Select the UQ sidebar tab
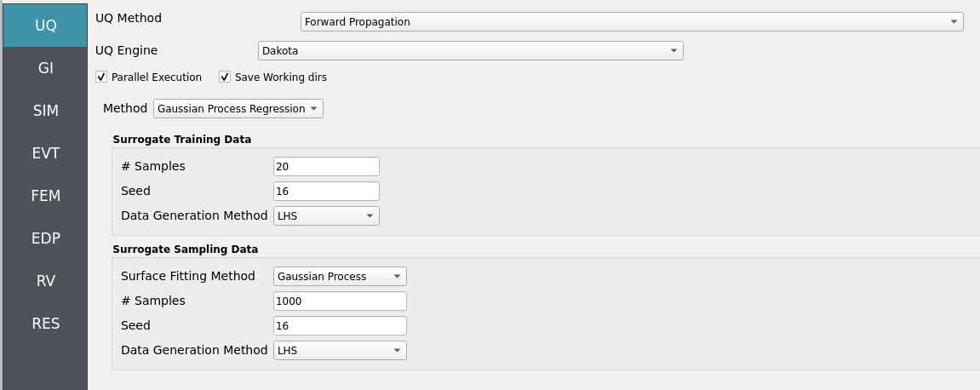This screenshot has height=390, width=980. tap(45, 26)
